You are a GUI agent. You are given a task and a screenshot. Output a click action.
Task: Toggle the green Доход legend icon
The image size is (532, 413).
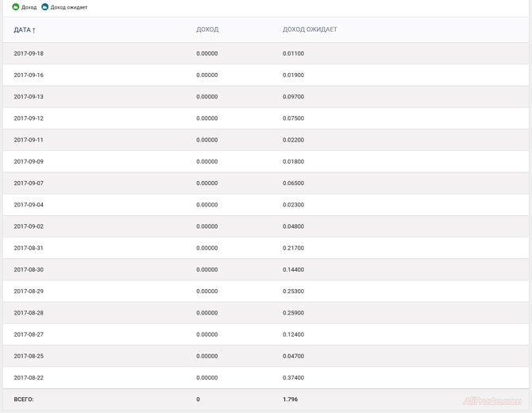[15, 7]
